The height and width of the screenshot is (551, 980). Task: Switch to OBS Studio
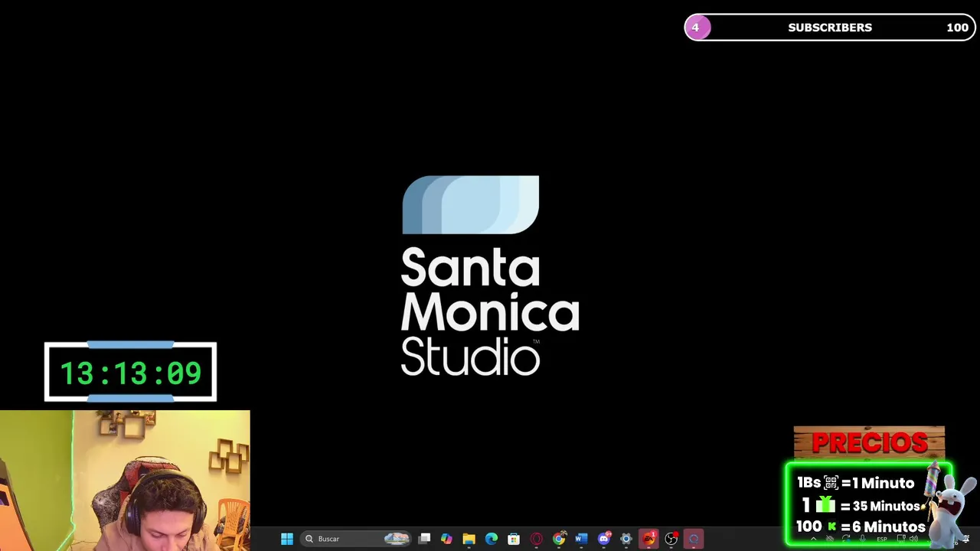click(x=671, y=539)
